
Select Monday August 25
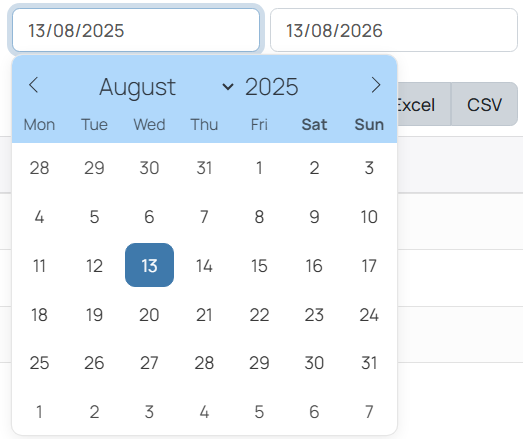[39, 363]
